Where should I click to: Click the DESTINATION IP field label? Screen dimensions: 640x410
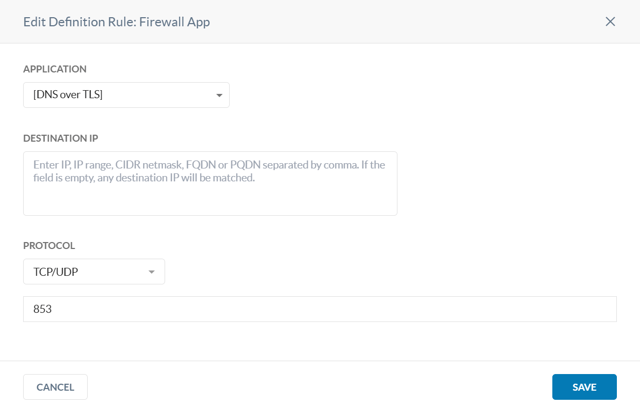[61, 138]
